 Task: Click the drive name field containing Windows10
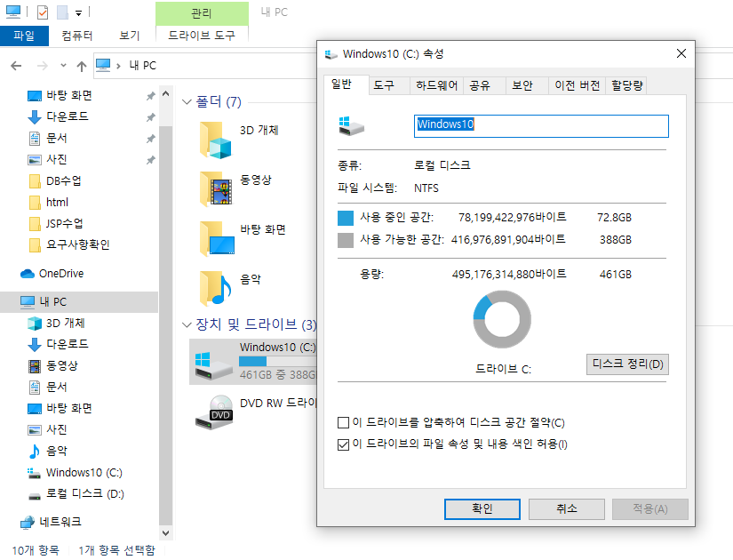click(541, 126)
